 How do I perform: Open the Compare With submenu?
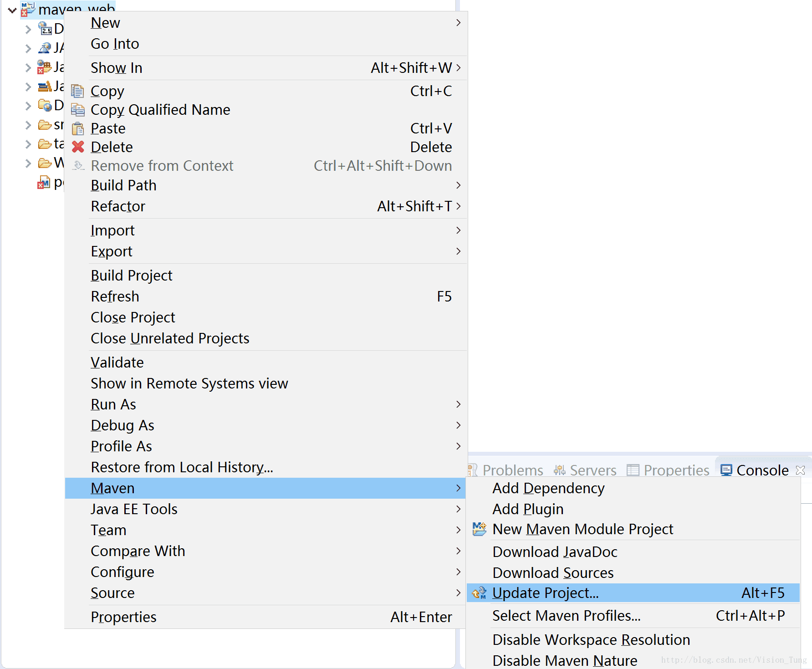tap(266, 551)
